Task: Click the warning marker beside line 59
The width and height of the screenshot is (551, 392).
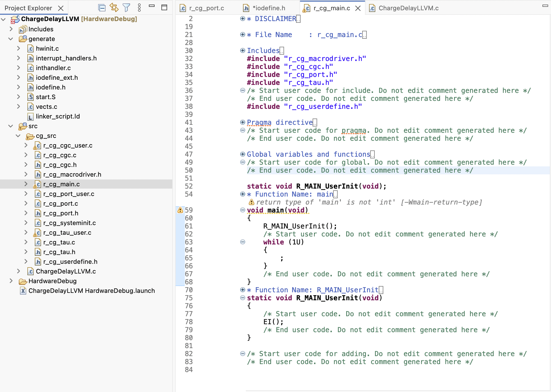Action: 180,210
